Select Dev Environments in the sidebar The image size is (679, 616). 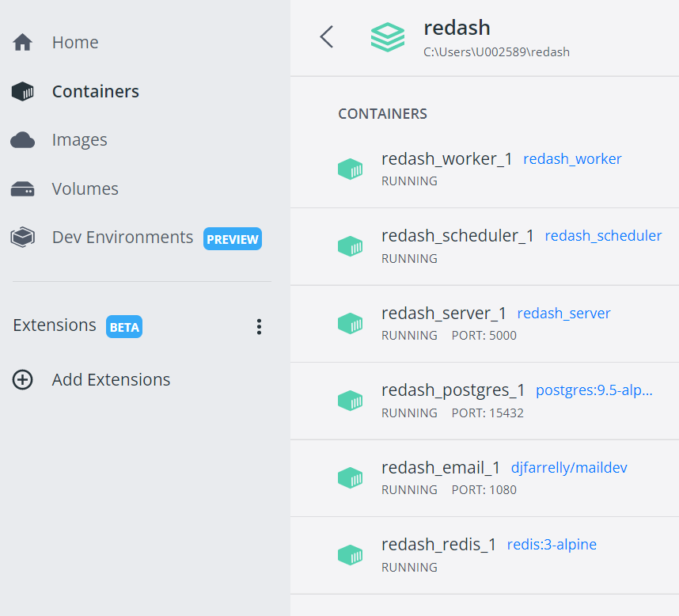[x=123, y=238]
